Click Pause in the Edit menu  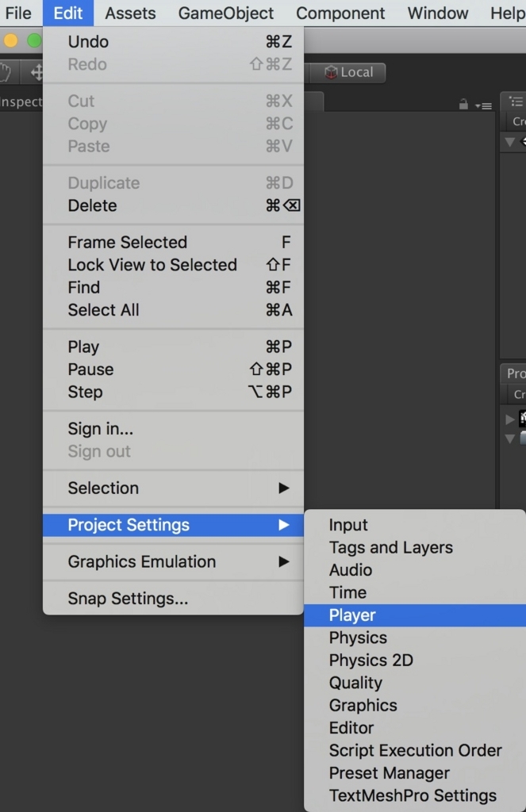pyautogui.click(x=173, y=370)
